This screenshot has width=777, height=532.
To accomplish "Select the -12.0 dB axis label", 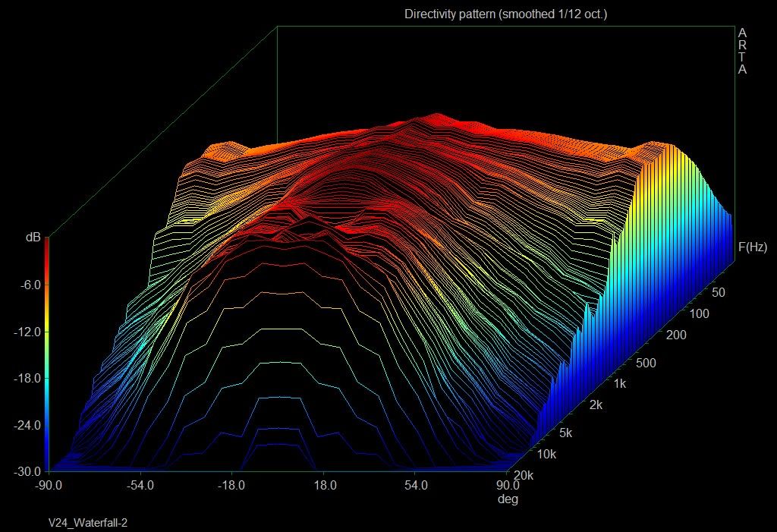I will click(27, 332).
